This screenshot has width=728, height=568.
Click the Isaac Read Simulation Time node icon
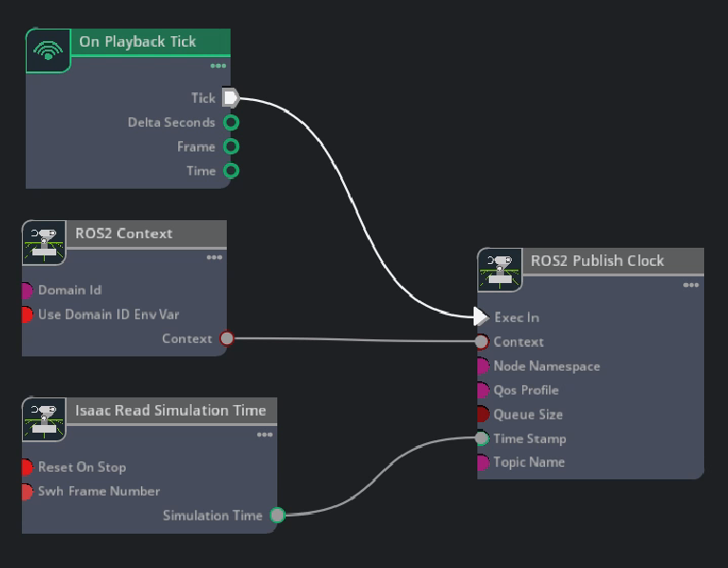click(x=44, y=420)
